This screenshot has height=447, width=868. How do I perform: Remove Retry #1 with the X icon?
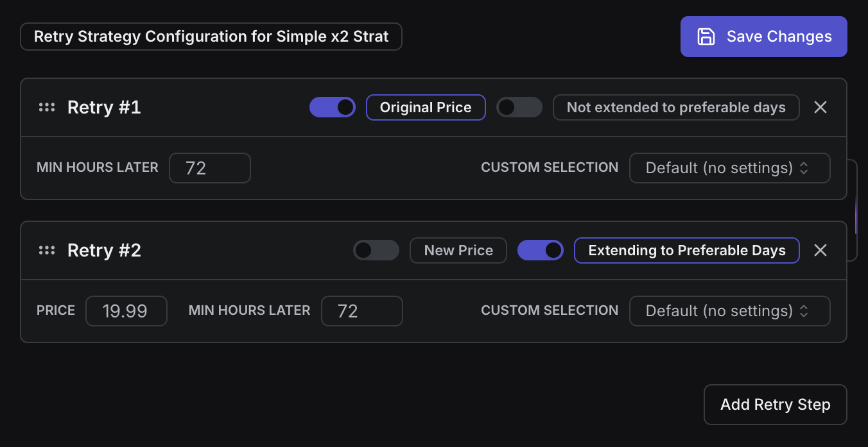pyautogui.click(x=820, y=107)
